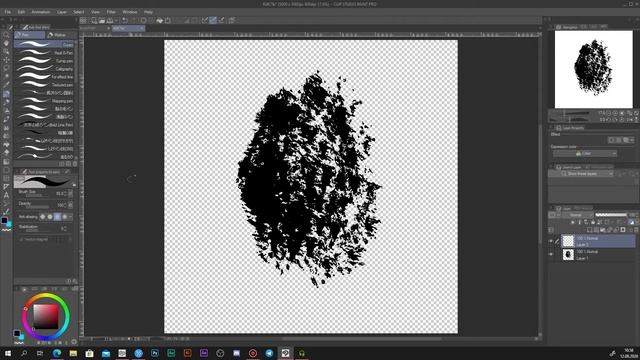This screenshot has height=360, width=640.
Task: Click the canvas horizontal scrollbar
Action: click(361, 339)
